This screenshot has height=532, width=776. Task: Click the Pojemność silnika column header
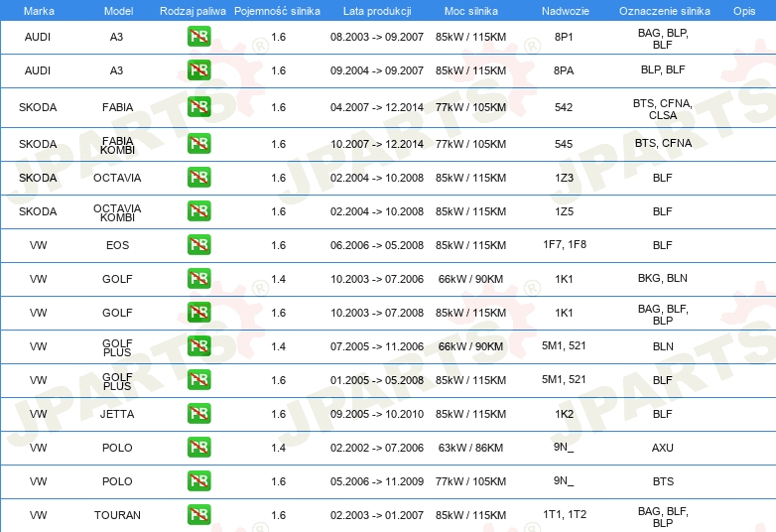pyautogui.click(x=277, y=11)
